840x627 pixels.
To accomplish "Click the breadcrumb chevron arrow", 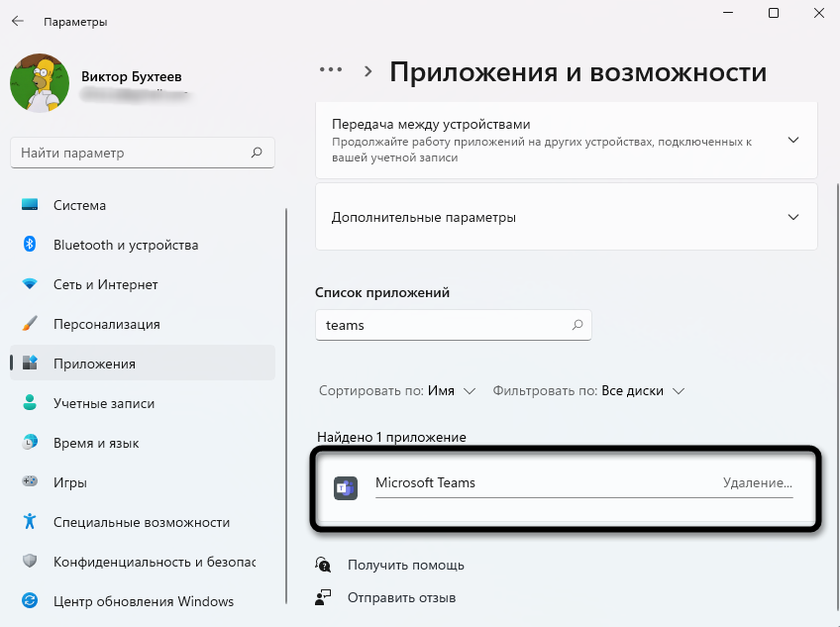I will pyautogui.click(x=367, y=71).
